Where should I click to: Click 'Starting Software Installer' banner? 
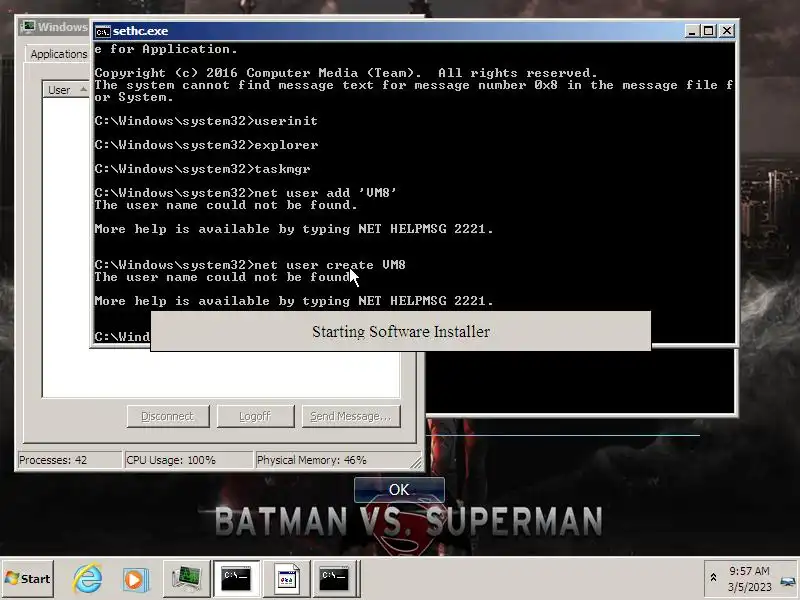click(x=401, y=332)
